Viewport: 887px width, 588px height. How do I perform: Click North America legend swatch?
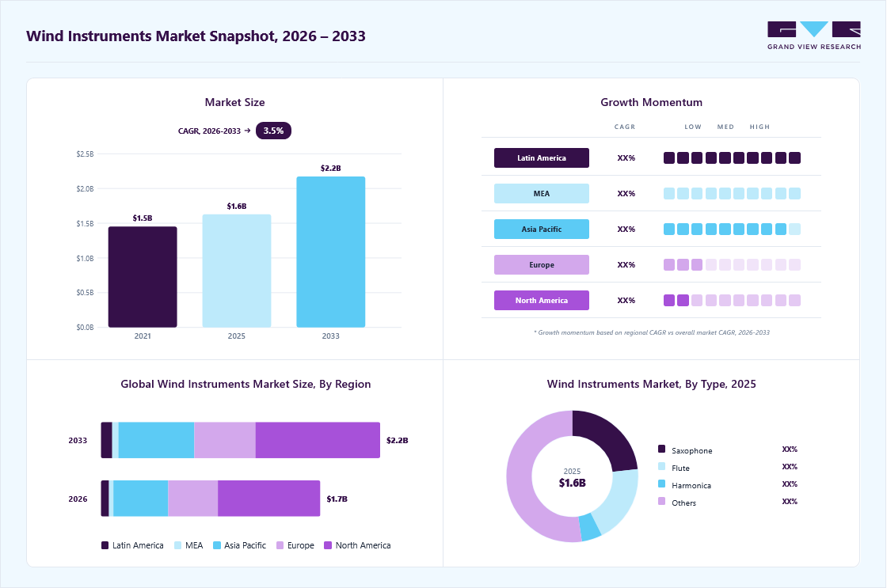(328, 545)
